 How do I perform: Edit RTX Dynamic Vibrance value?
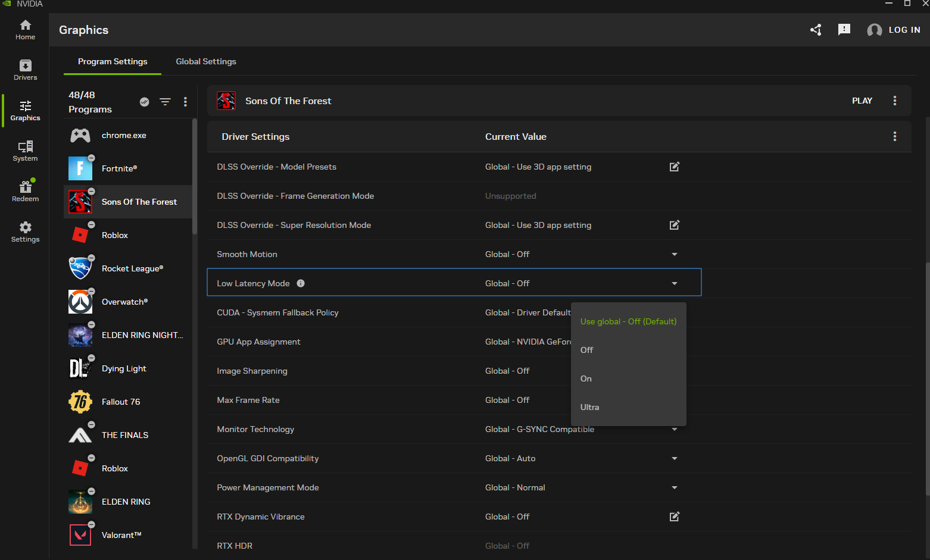pos(674,517)
